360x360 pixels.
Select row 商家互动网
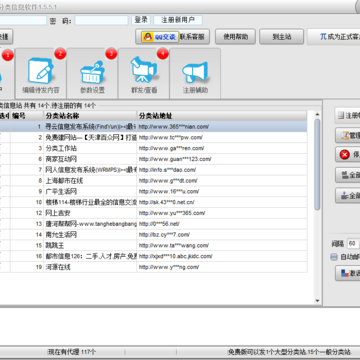153,159
